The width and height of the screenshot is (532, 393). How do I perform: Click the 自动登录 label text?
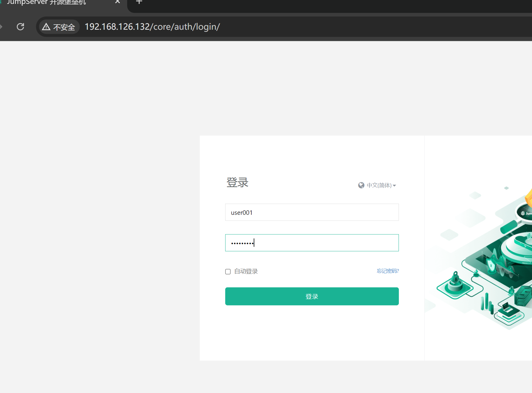(x=246, y=271)
